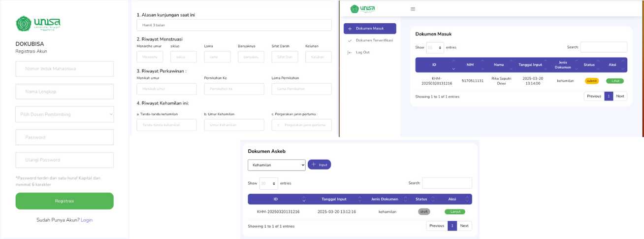Click the plus icon beside Dokumen Masuk
Viewport: 644px width, 239px height.
tap(350, 29)
